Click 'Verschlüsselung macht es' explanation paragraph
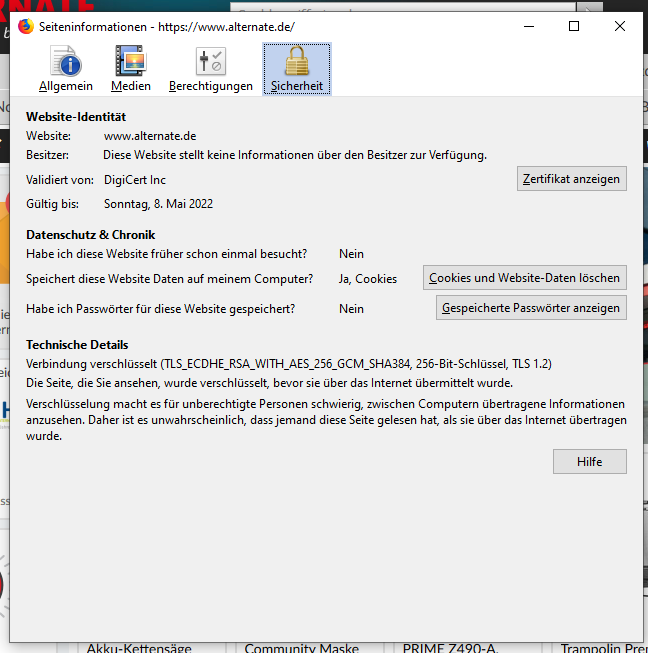 (x=326, y=420)
